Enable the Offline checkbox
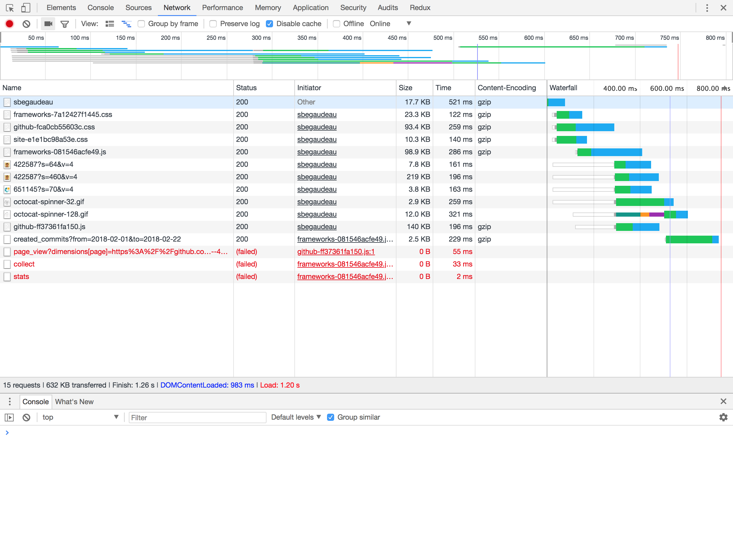 (337, 24)
